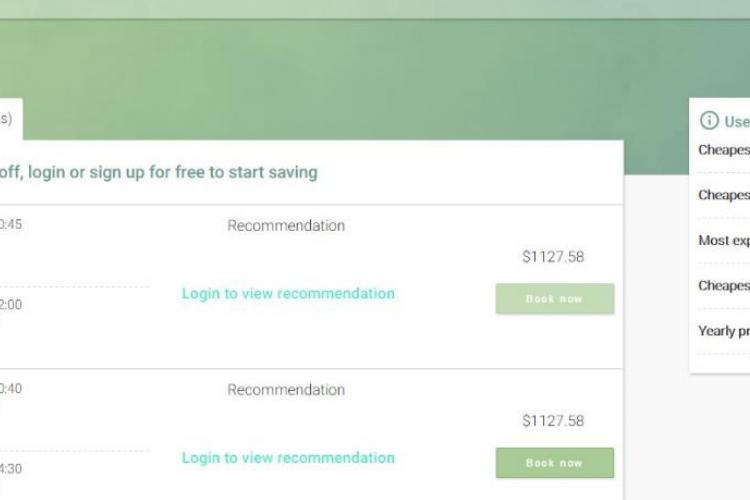Click the login or sign up for free banner
The image size is (750, 500).
[158, 172]
